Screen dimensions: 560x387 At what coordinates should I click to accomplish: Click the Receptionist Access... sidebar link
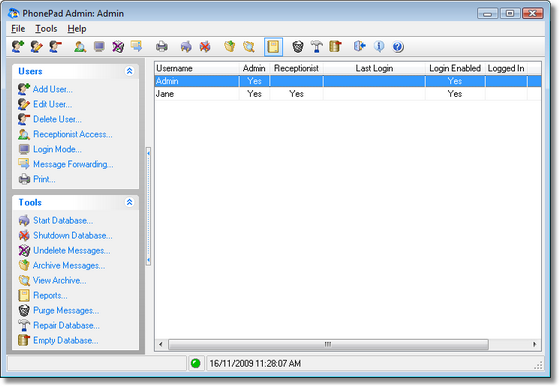coord(72,134)
